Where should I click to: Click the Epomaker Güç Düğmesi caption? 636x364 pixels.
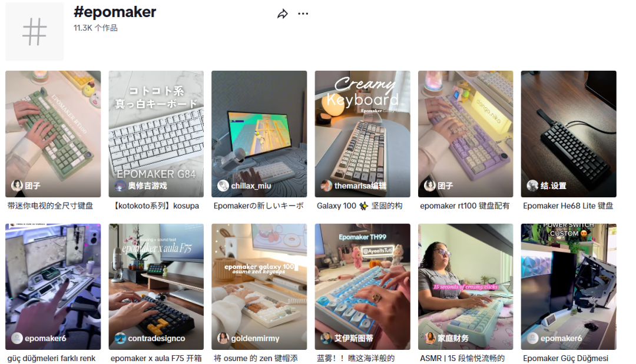(566, 358)
